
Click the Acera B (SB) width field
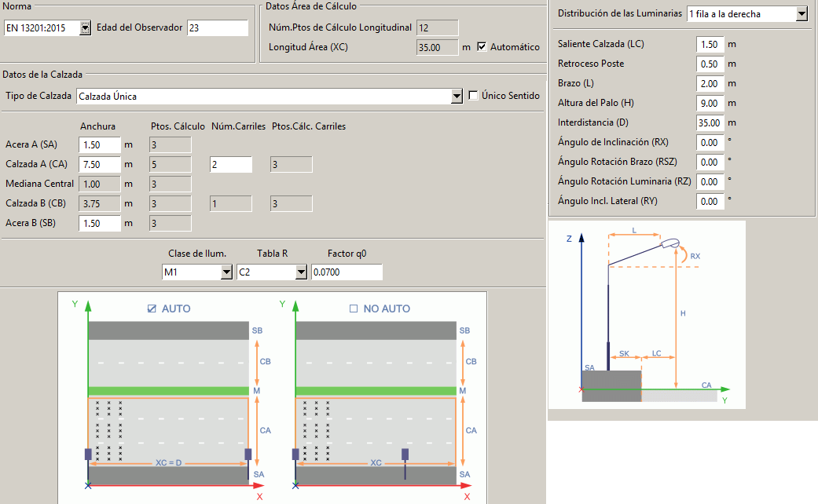click(x=100, y=223)
